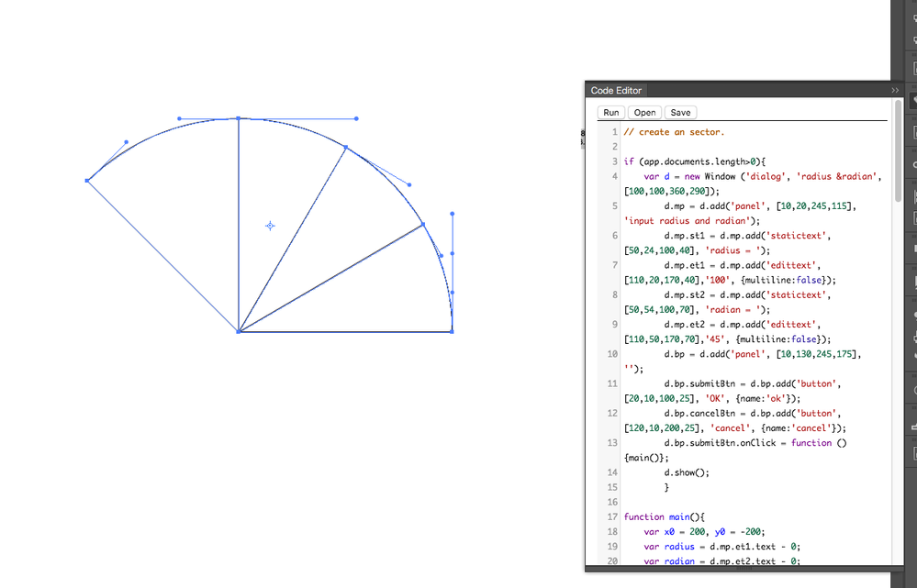Image resolution: width=917 pixels, height=588 pixels.
Task: Click the topmost arc anchor above the vertical radius
Action: tap(239, 118)
